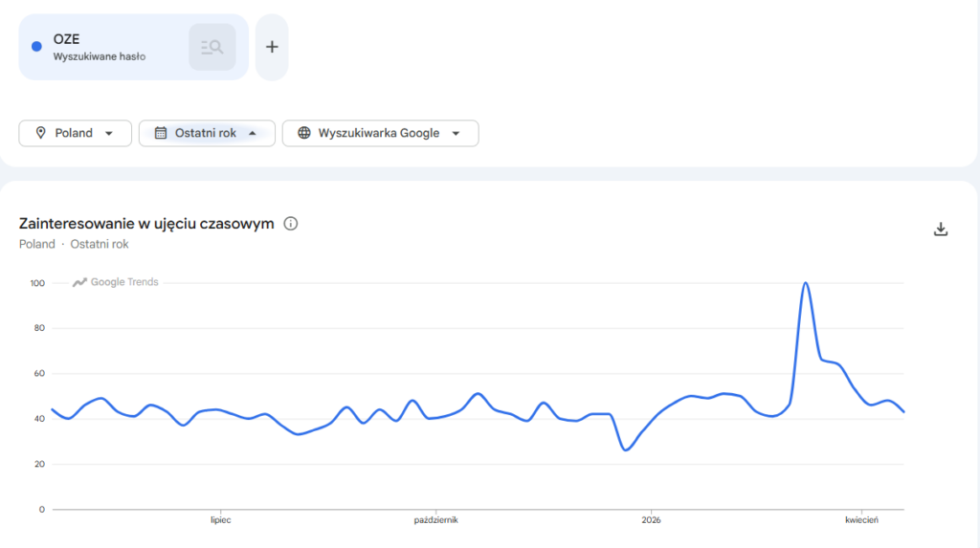Screen dimensions: 980x548
Task: Add a comparison term with the plus button
Action: 272,47
